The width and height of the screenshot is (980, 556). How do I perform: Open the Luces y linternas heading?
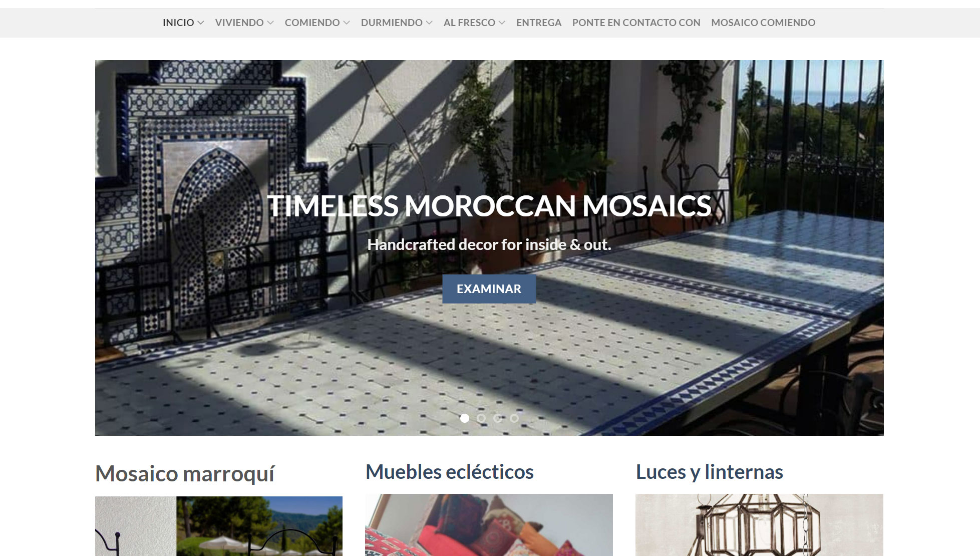tap(710, 472)
